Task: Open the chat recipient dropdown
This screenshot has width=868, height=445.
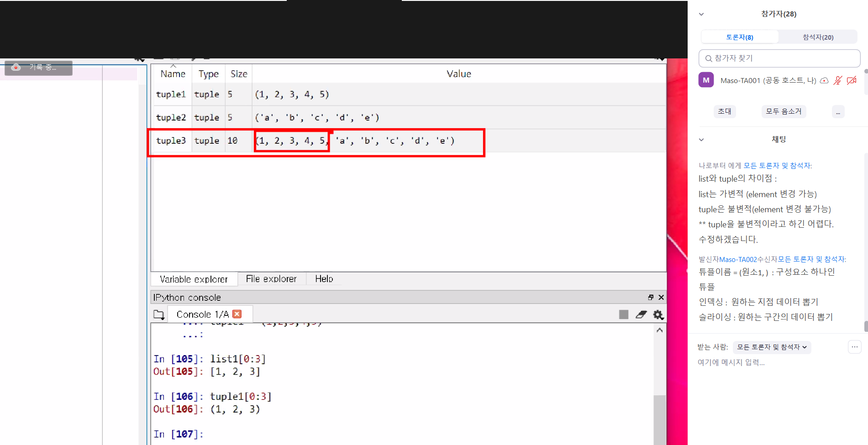Action: tap(772, 347)
